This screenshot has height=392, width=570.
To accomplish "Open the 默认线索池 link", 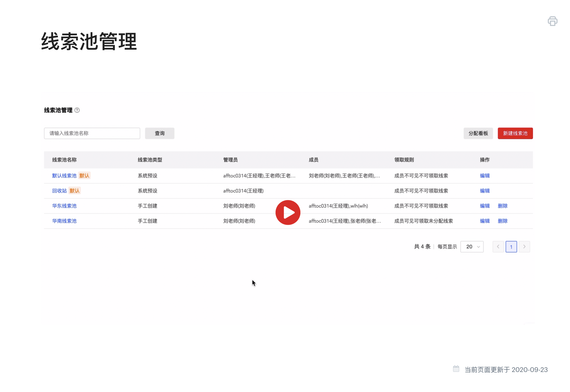I will [64, 176].
